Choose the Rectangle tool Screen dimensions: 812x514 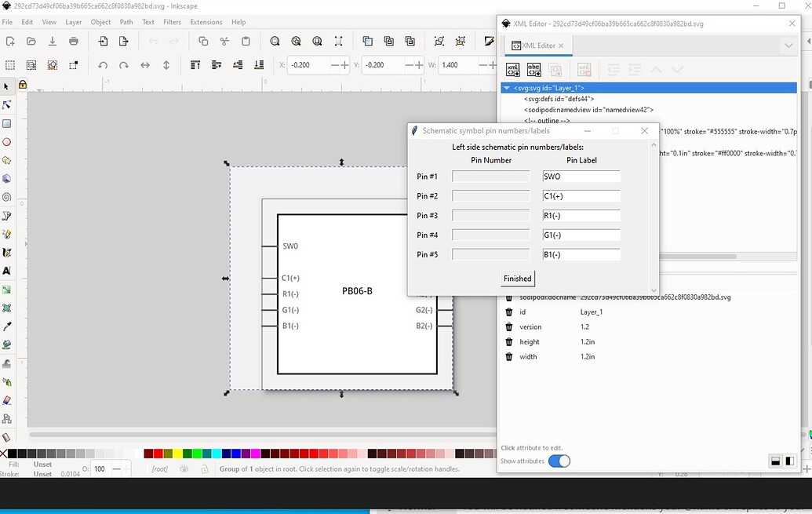6,124
